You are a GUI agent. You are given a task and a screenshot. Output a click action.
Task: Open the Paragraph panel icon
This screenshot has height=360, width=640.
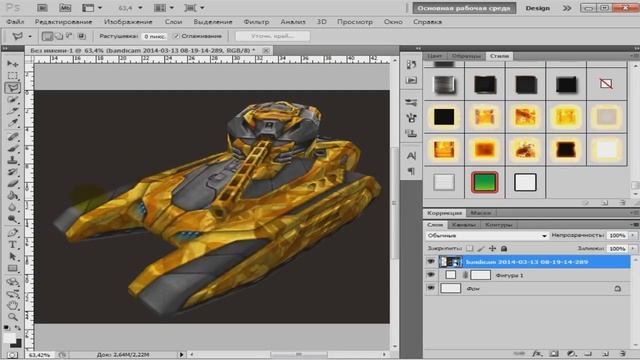411,171
